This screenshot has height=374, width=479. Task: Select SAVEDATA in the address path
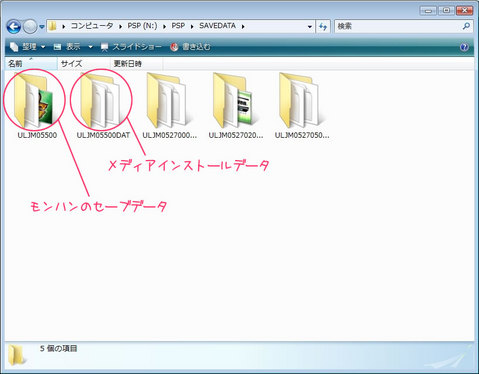217,26
